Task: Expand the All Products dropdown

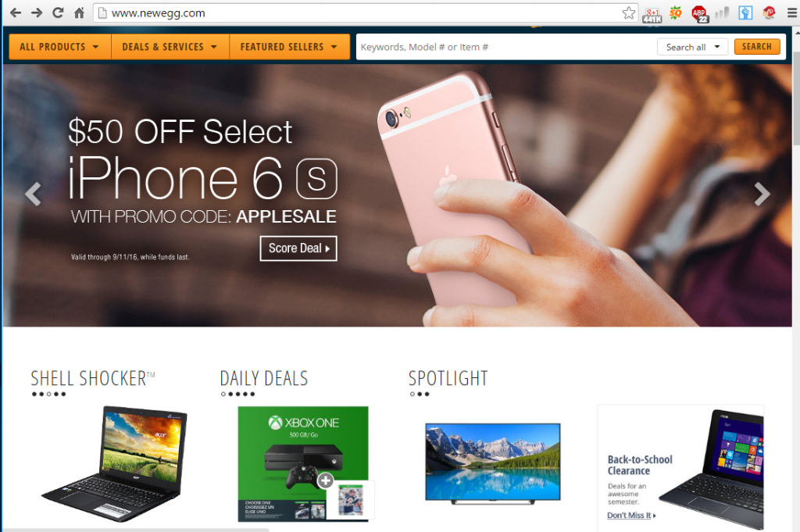Action: 59,47
